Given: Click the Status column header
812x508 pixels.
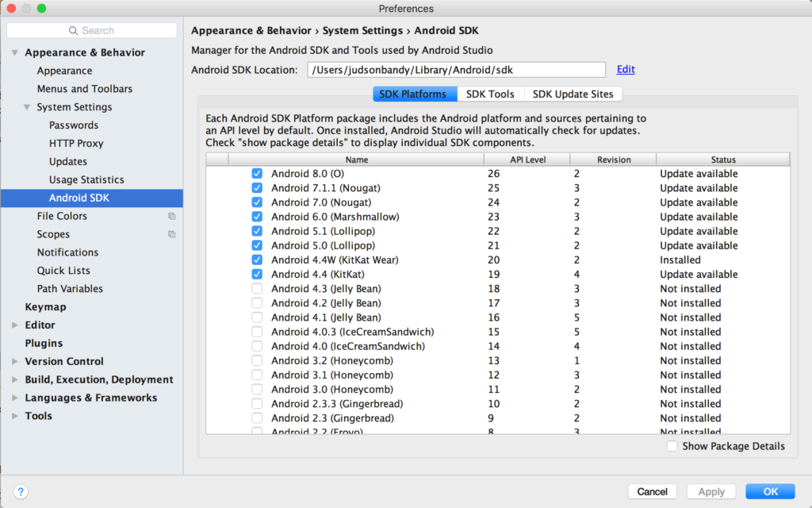Looking at the screenshot, I should (x=723, y=160).
